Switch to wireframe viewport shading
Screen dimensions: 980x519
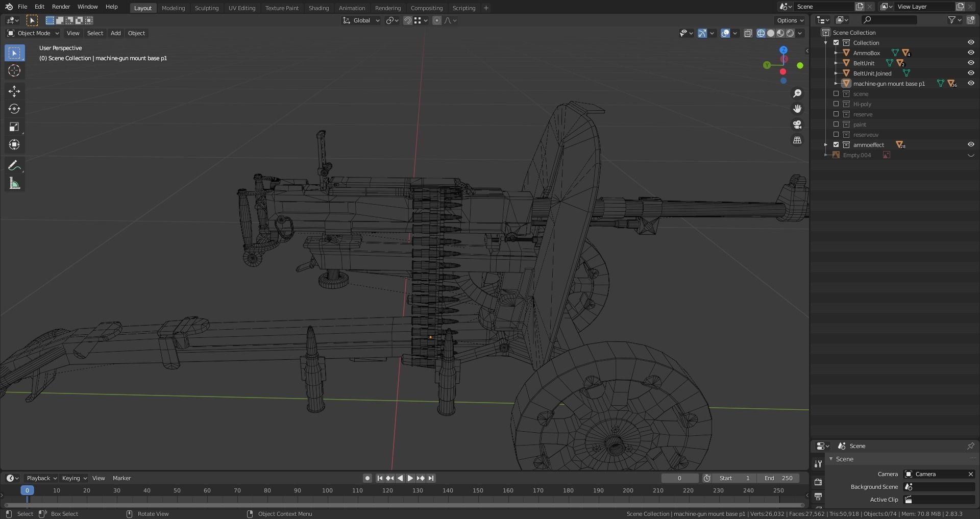point(761,33)
